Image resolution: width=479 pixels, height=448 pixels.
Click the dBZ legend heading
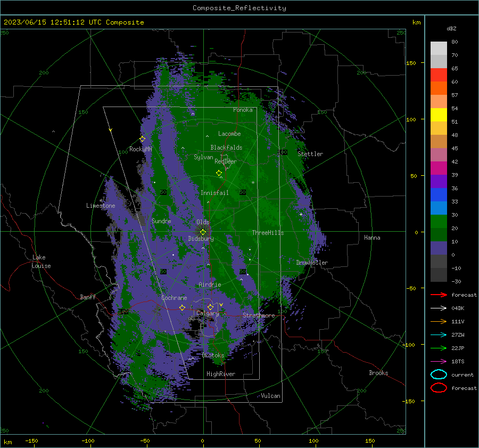[451, 28]
